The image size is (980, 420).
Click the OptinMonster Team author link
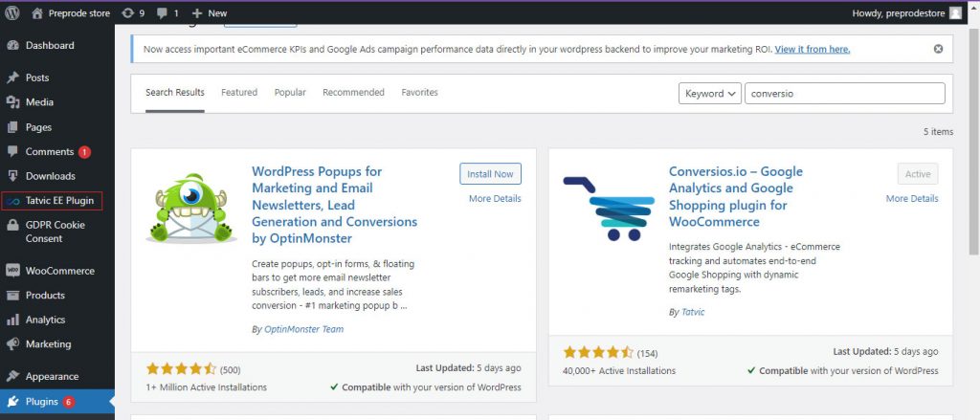[x=303, y=329]
